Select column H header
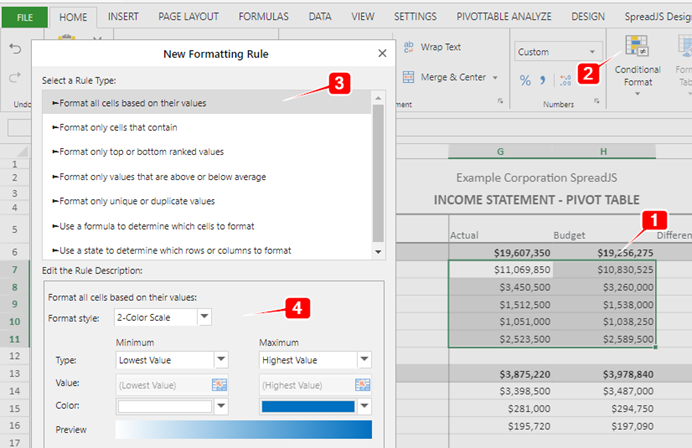Viewport: 692px width, 448px height. click(x=604, y=151)
